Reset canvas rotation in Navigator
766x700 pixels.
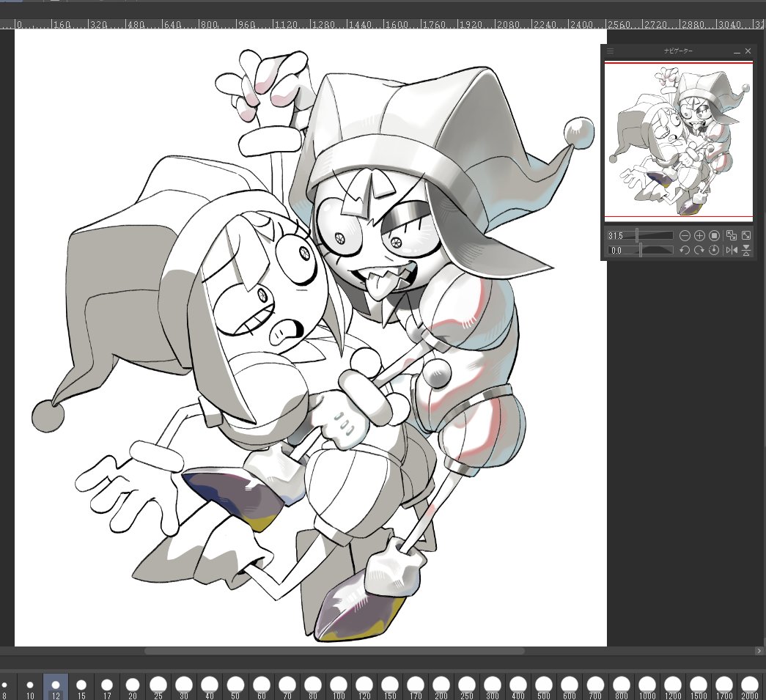coord(714,250)
